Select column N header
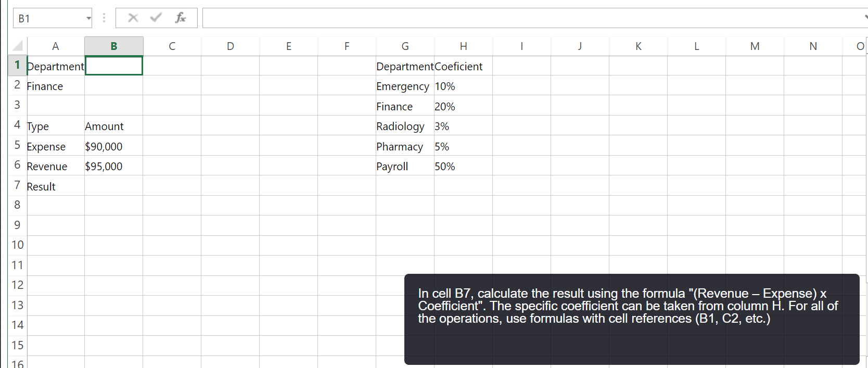 pos(813,46)
